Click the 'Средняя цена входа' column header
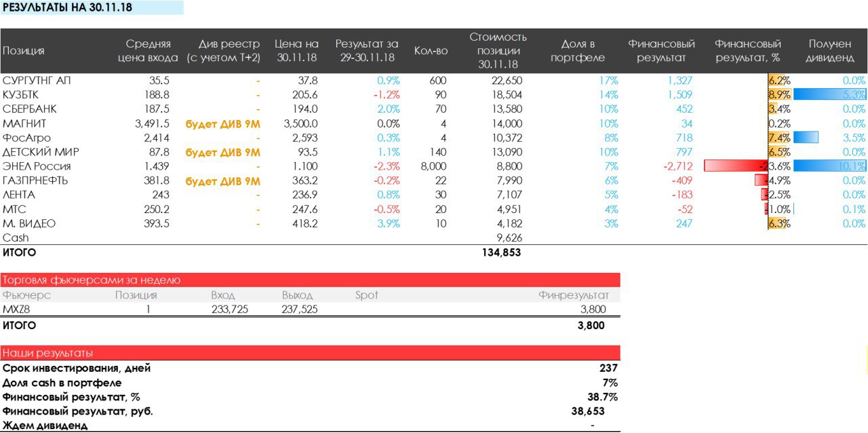 pyautogui.click(x=148, y=51)
